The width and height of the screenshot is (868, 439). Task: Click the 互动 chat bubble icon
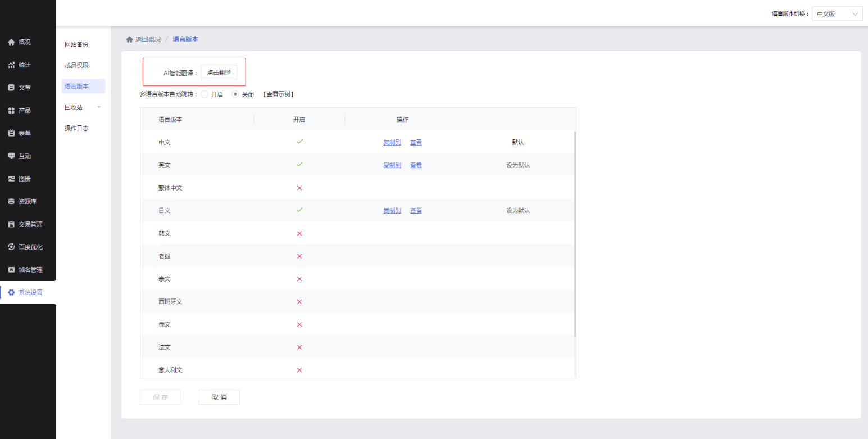click(11, 156)
